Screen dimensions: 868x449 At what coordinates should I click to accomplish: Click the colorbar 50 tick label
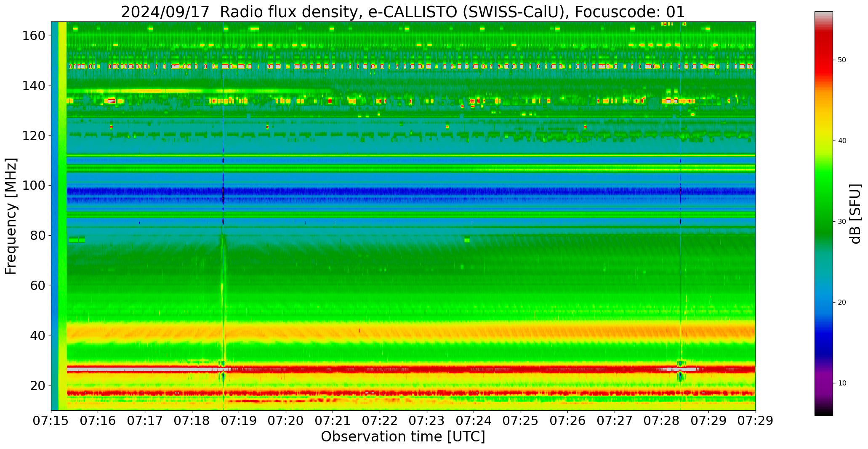click(x=842, y=60)
